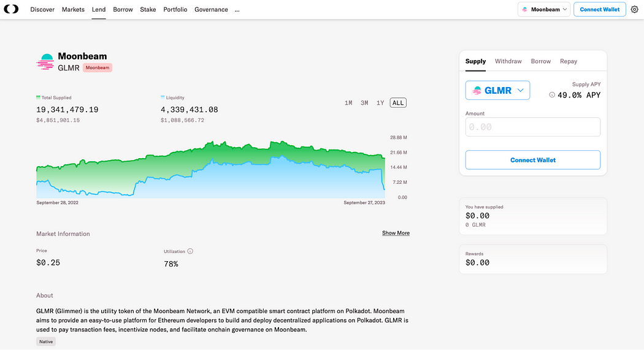644x350 pixels.
Task: Click the 28.88 M axis label
Action: [399, 137]
